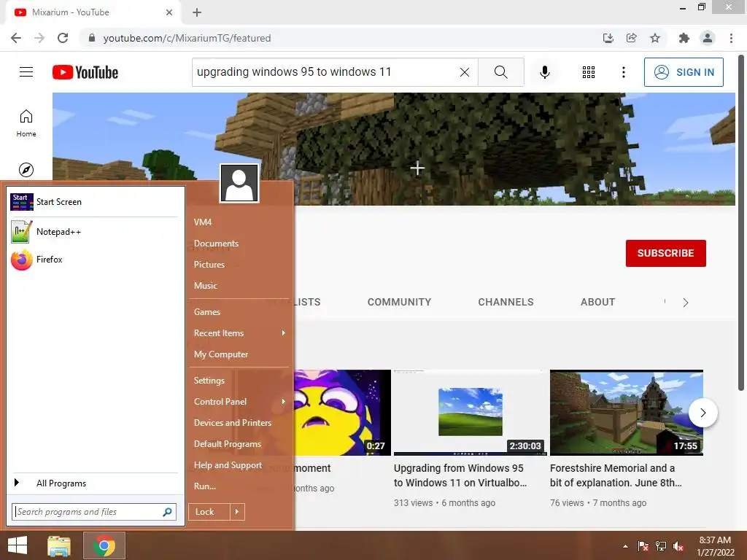Open Chrome three-dot menu
Image resolution: width=747 pixels, height=560 pixels.
click(731, 38)
